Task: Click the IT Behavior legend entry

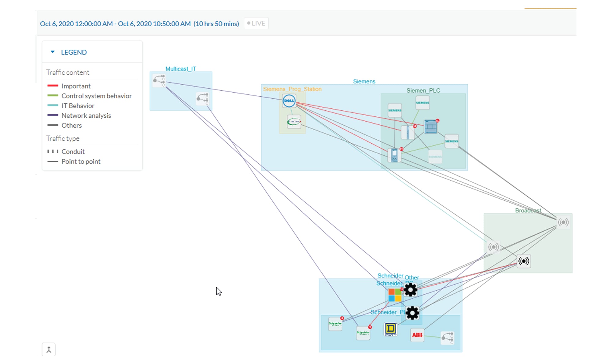Action: (x=71, y=106)
